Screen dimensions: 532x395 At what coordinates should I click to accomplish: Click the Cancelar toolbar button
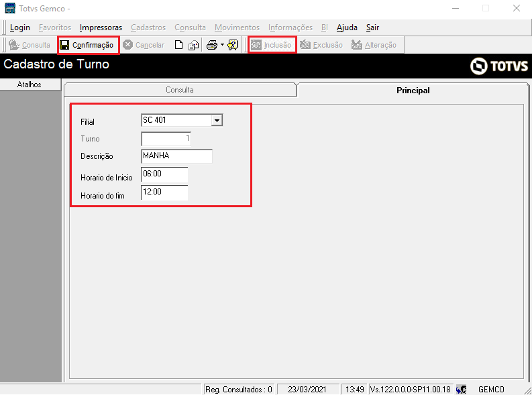coord(143,45)
